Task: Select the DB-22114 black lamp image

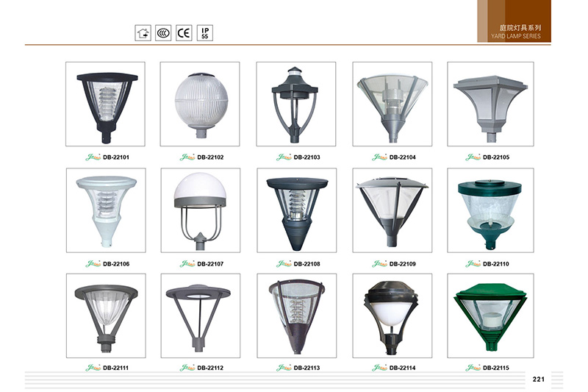Action: (392, 316)
